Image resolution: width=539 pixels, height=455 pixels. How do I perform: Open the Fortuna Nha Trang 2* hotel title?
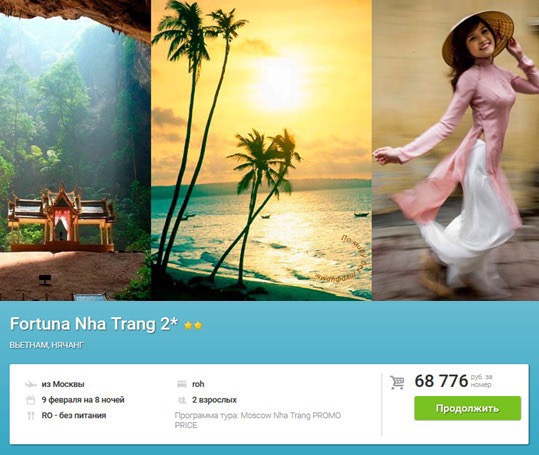click(x=94, y=324)
